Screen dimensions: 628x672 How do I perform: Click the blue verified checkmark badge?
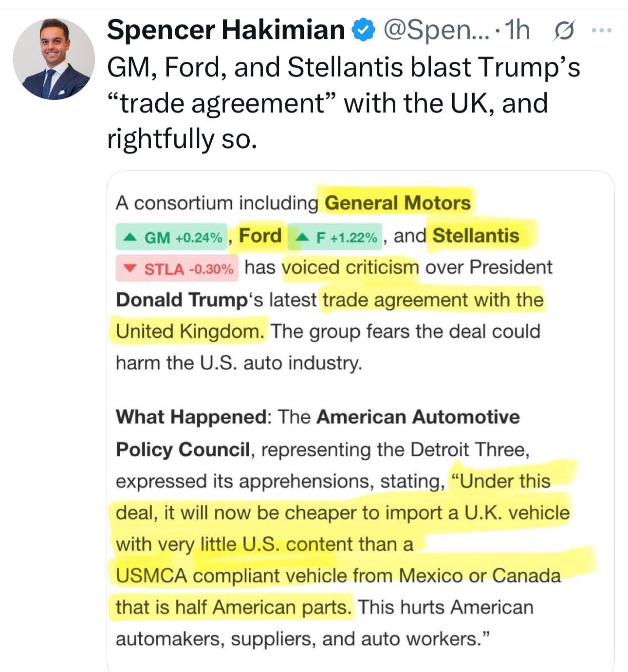363,30
